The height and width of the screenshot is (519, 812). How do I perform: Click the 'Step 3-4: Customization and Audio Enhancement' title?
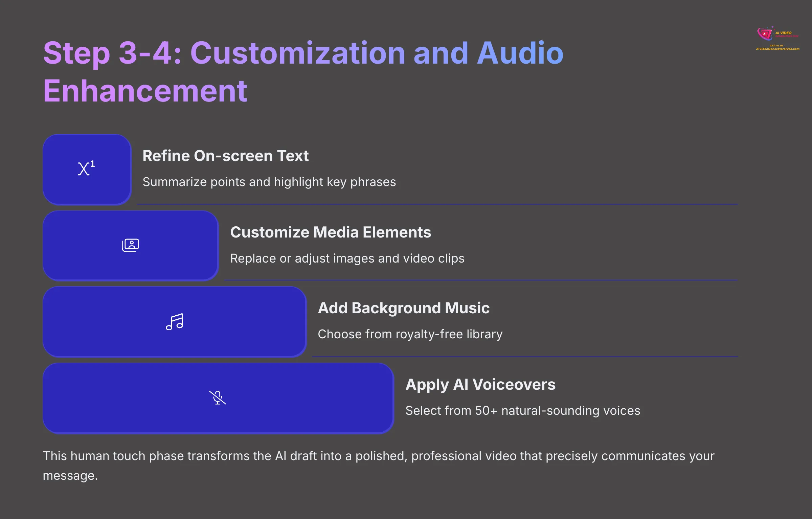pyautogui.click(x=303, y=71)
